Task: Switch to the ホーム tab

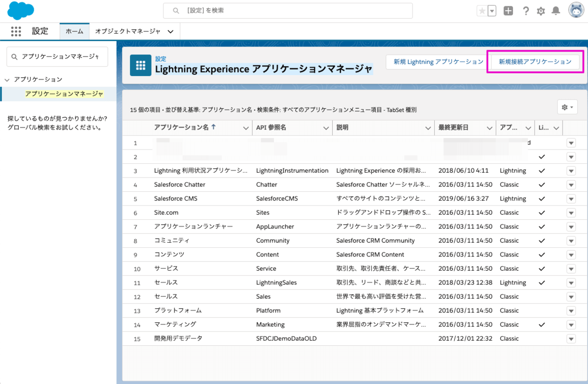Action: point(74,31)
